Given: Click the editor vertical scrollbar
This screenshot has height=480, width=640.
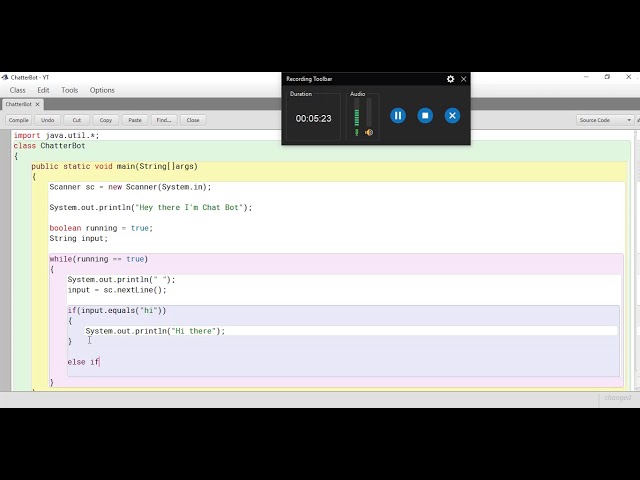Looking at the screenshot, I should 637,261.
